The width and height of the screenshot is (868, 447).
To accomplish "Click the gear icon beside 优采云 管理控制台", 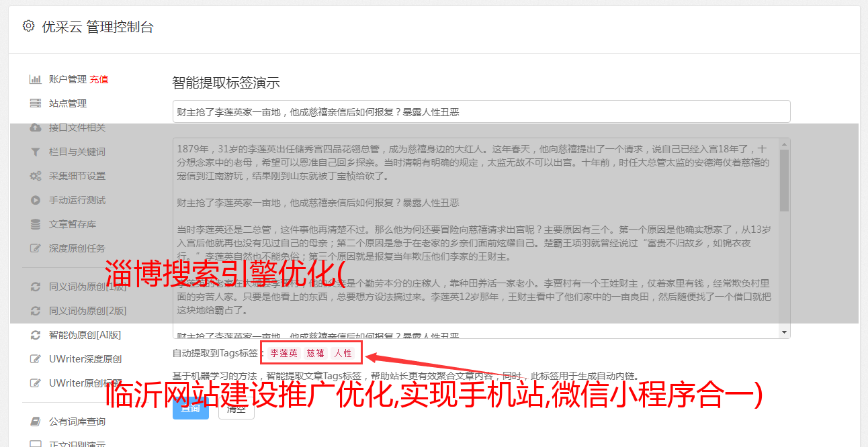I will [28, 26].
